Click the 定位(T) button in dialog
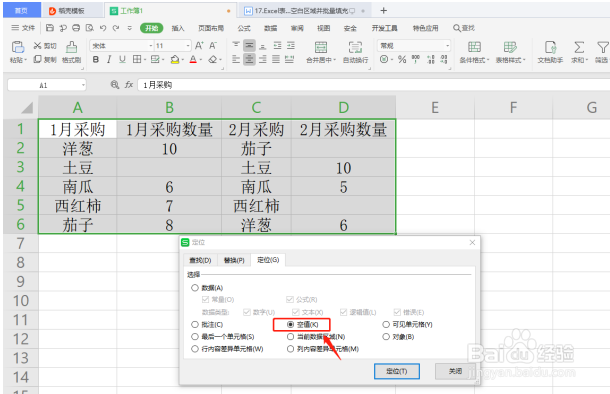Screen dimensions: 610x394 coord(397,371)
